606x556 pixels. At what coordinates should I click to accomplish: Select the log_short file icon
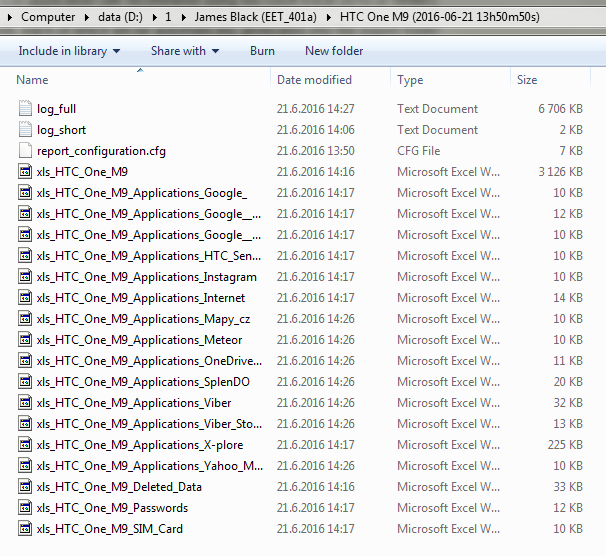pos(26,130)
